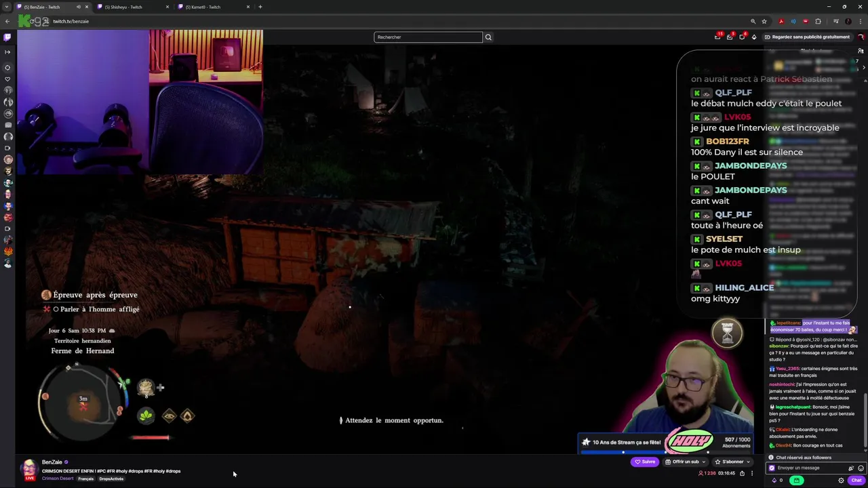868x488 pixels.
Task: Click the Crimson Desert game category link
Action: (x=58, y=479)
